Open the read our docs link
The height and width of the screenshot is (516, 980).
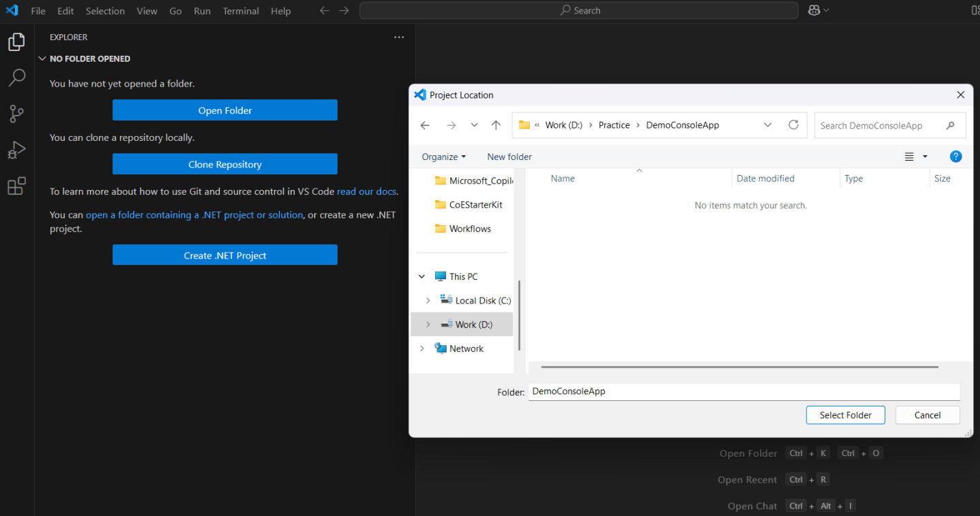366,191
